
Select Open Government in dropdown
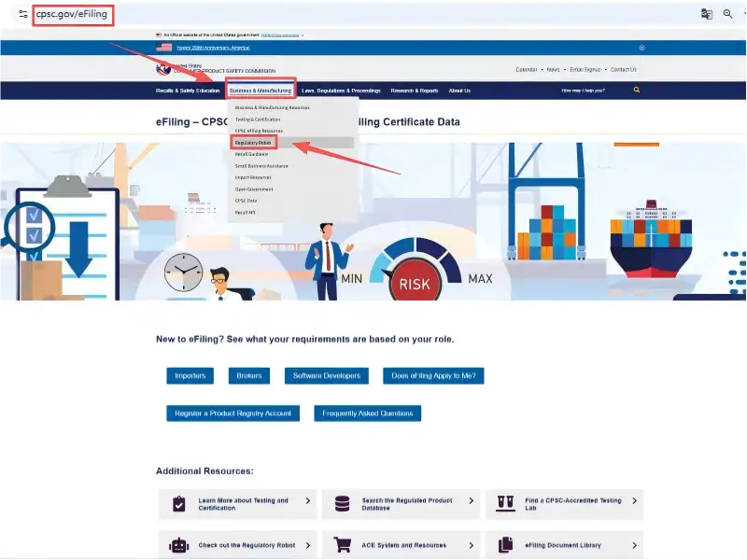pyautogui.click(x=254, y=189)
